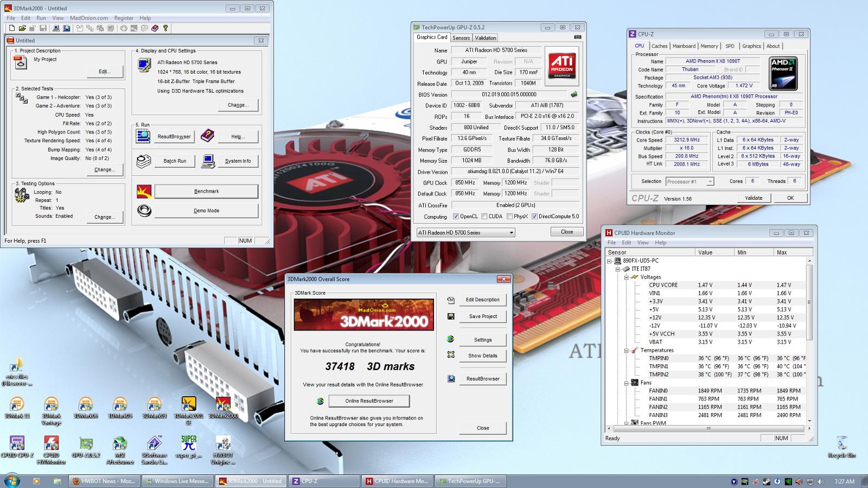Collapse the 890FX-UD5-PC tree node
The width and height of the screenshot is (868, 488).
click(x=610, y=261)
